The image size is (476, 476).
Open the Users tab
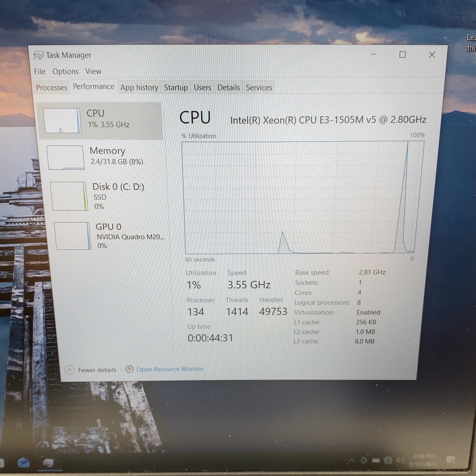(x=202, y=88)
